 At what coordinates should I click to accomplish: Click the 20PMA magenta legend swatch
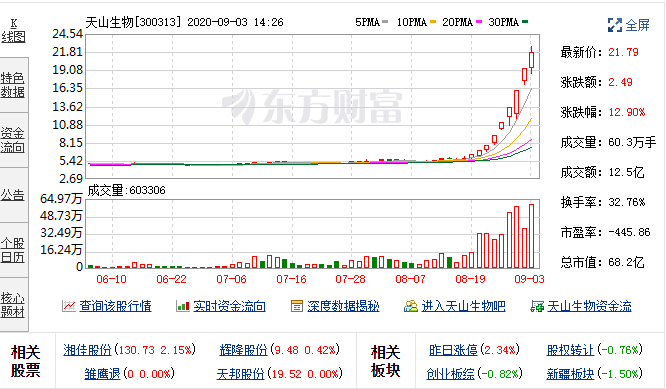(479, 22)
